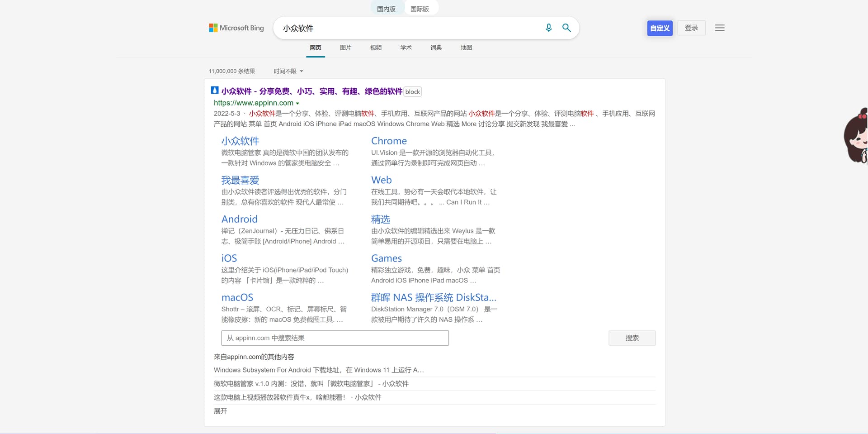Switch to the 国际版 version of Bing
The image size is (868, 434).
(420, 8)
